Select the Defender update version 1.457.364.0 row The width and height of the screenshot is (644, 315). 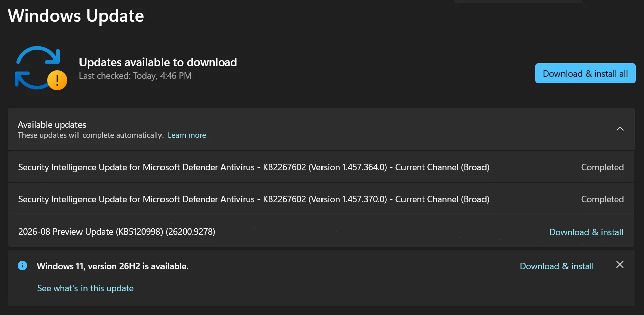click(321, 167)
